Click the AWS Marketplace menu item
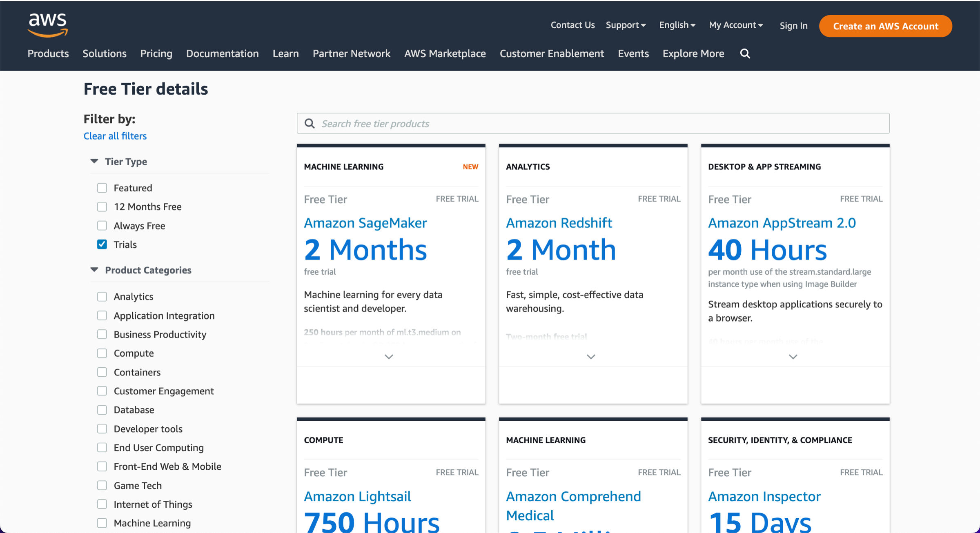This screenshot has height=533, width=980. pyautogui.click(x=445, y=53)
